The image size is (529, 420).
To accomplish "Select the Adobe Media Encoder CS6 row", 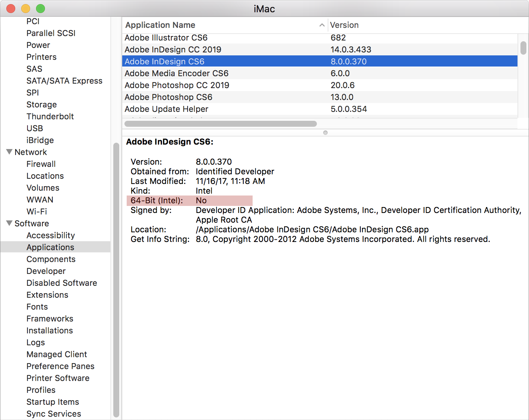I will pos(319,73).
